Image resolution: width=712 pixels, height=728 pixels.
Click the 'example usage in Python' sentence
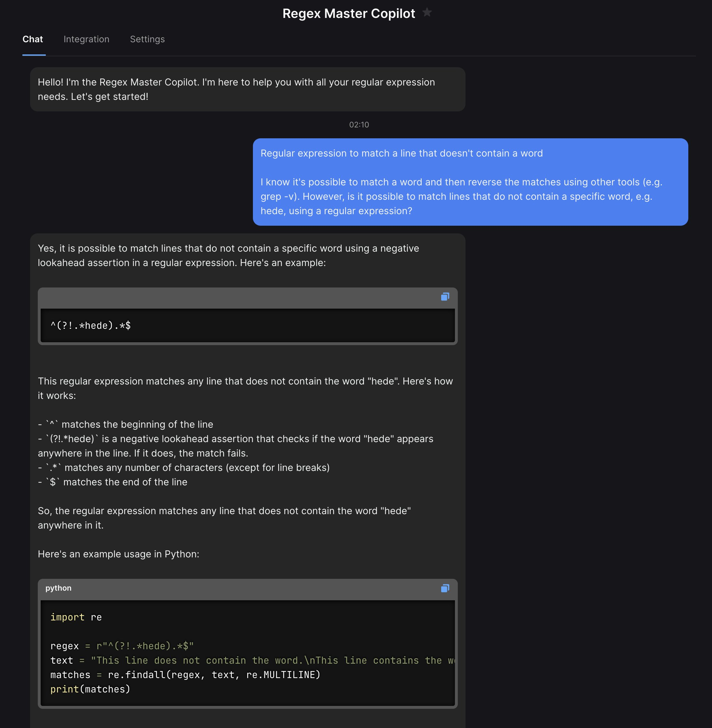118,554
